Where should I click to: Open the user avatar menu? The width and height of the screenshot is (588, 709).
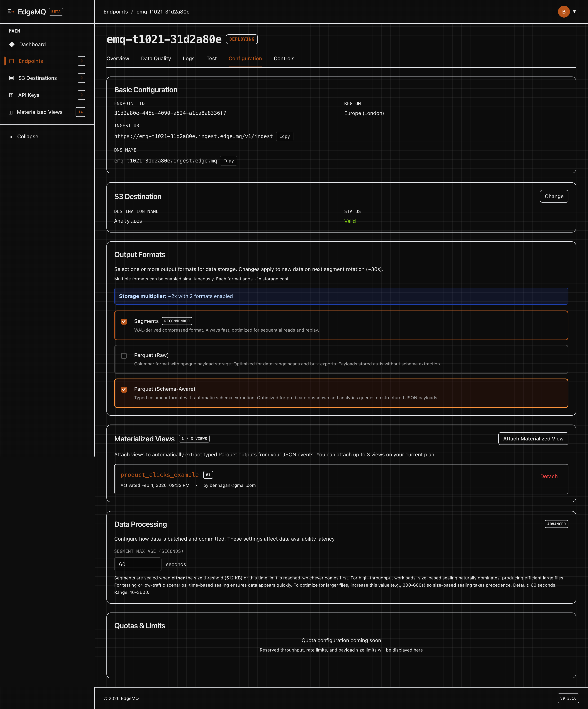point(564,11)
